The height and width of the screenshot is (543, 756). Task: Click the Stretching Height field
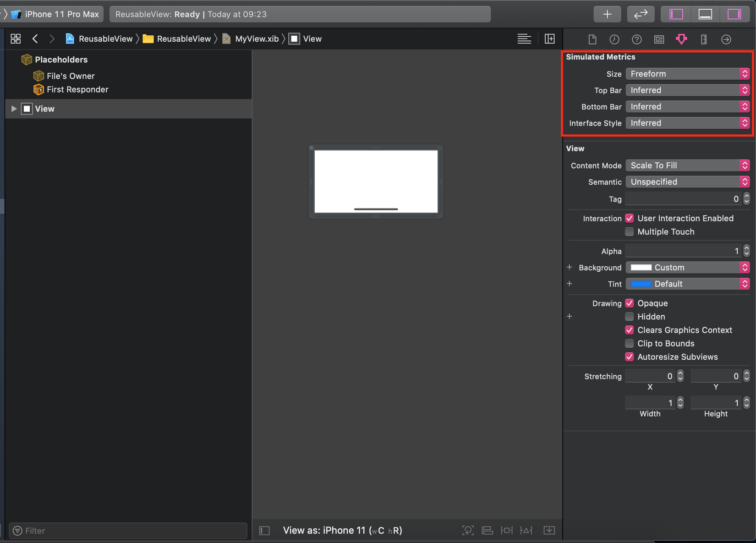pos(716,403)
